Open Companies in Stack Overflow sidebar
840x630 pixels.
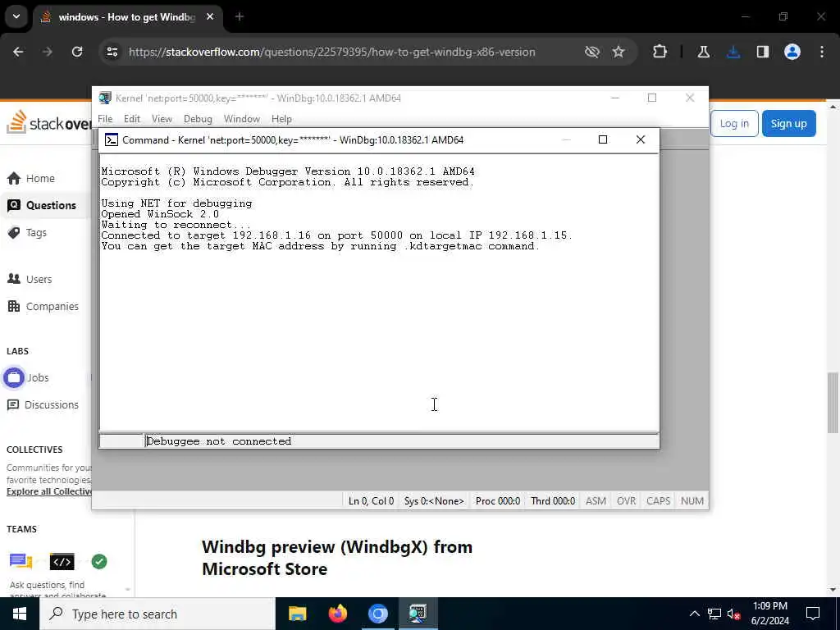[x=52, y=307]
